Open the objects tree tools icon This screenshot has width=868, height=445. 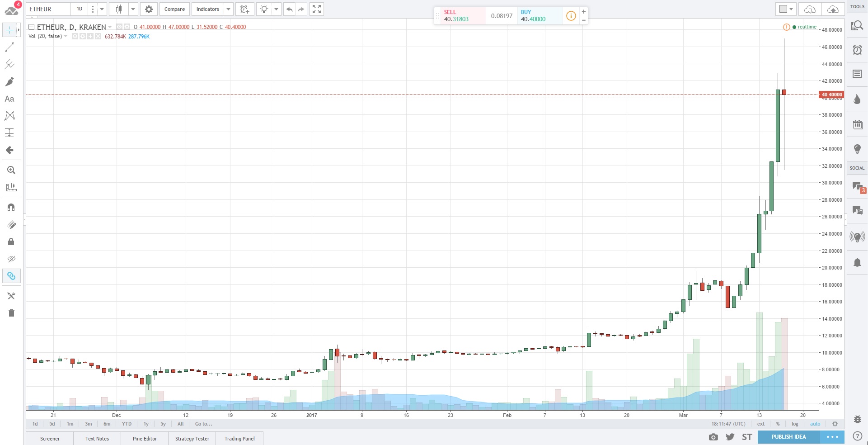coord(11,296)
